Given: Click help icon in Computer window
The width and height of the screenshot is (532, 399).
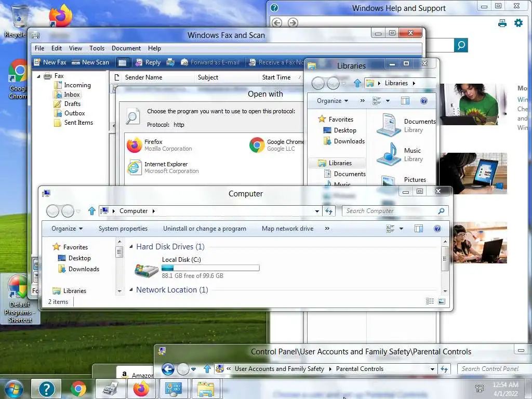Looking at the screenshot, I should pyautogui.click(x=437, y=229).
